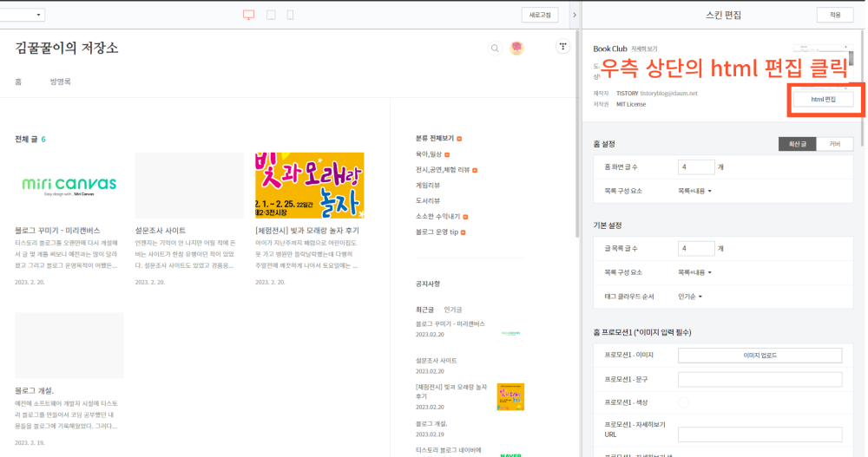This screenshot has height=457, width=868.
Task: Open 태그 클라우드 순서 인기순 dropdown
Action: [690, 297]
